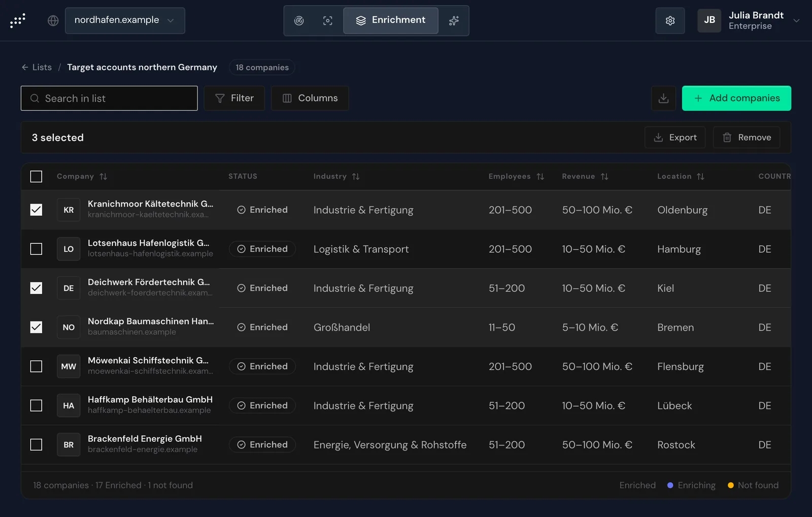The image size is (812, 517).
Task: Click the HA company avatar
Action: point(69,405)
